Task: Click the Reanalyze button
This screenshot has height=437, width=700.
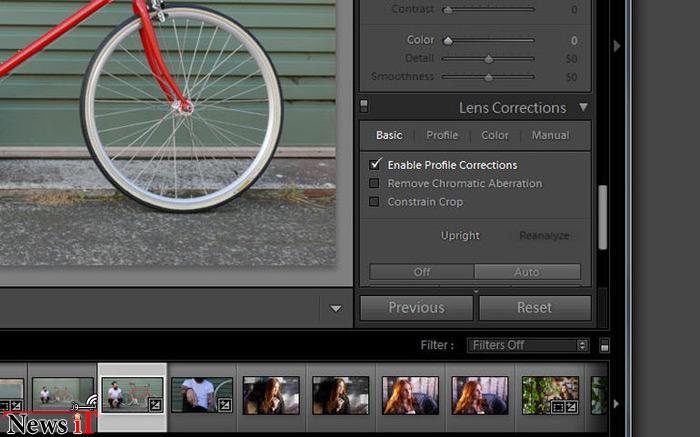Action: pos(544,236)
